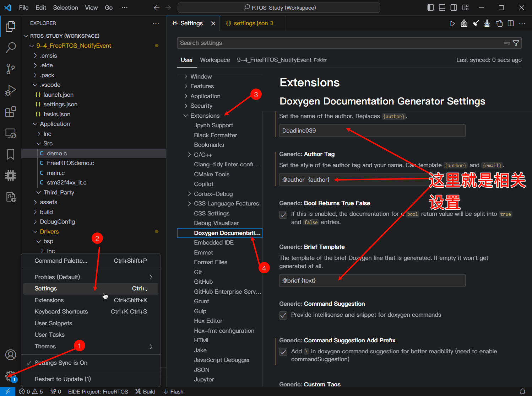Open the Search view in activity bar

[11, 47]
